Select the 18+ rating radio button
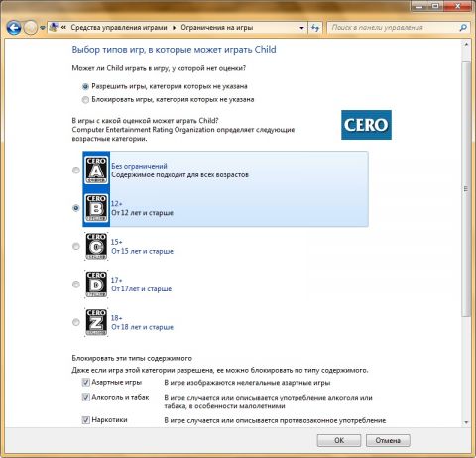The image size is (476, 458). point(76,322)
